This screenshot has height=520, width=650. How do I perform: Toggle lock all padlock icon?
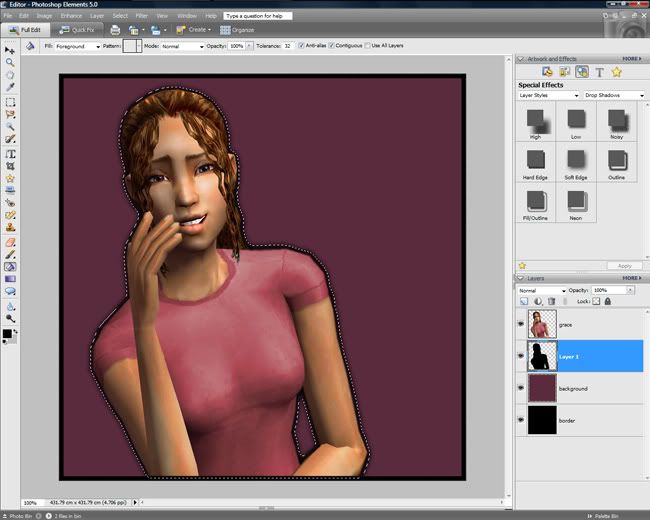[x=608, y=301]
